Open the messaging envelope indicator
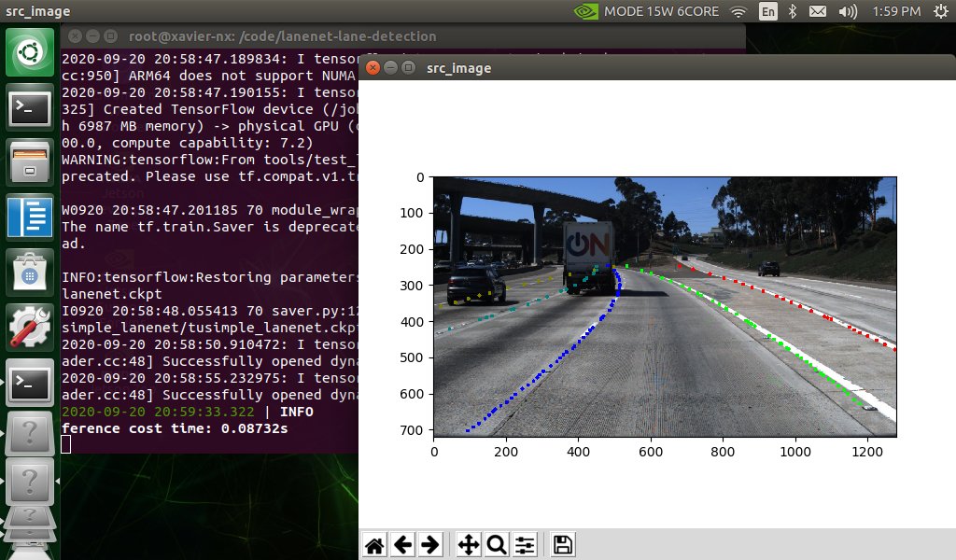 (x=817, y=11)
